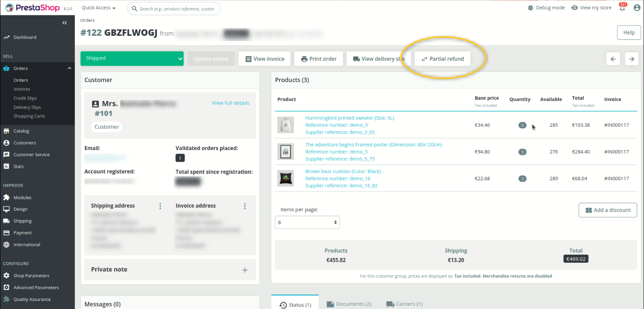Viewport: 644px width, 309px height.
Task: Open View full details customer link
Action: (230, 103)
